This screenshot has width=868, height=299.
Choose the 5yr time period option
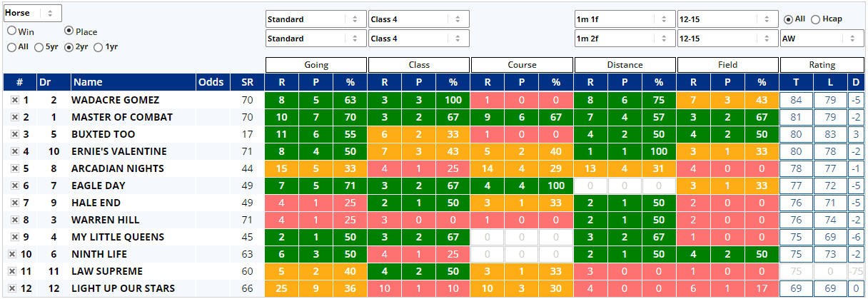pos(39,47)
